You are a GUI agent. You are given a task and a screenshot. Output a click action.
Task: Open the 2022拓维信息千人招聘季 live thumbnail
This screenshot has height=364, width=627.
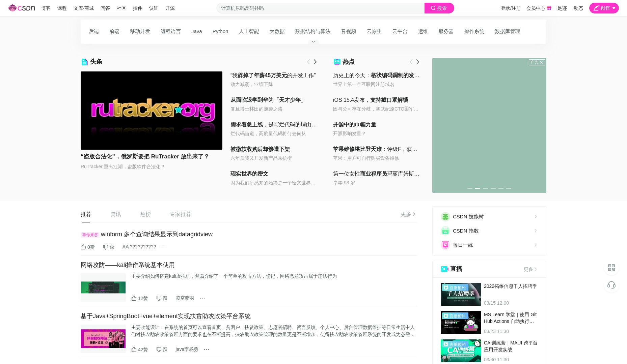point(461,294)
